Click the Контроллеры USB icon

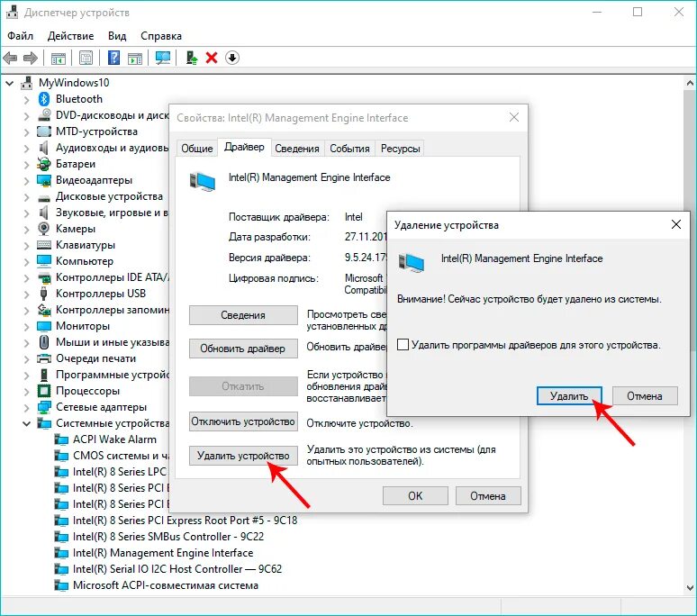click(43, 294)
